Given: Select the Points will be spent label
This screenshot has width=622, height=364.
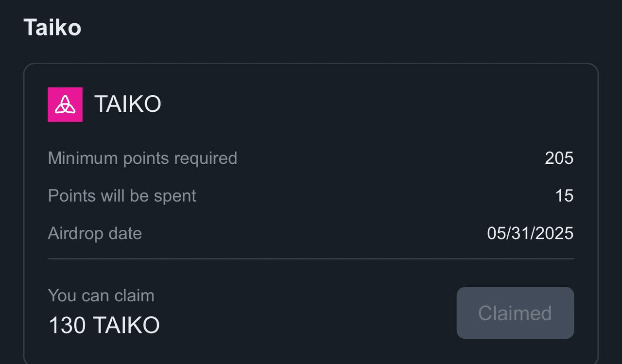Looking at the screenshot, I should (x=122, y=196).
